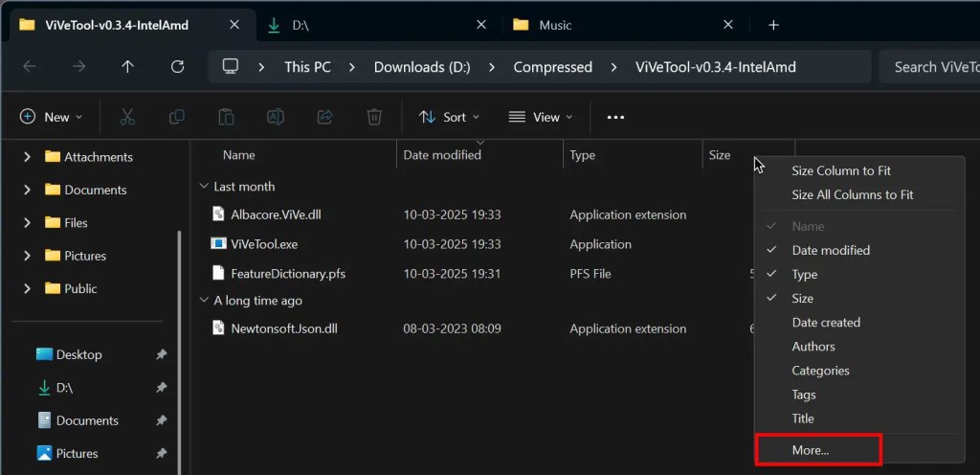Viewport: 980px width, 475px height.
Task: Go up one folder level arrow
Action: (128, 67)
